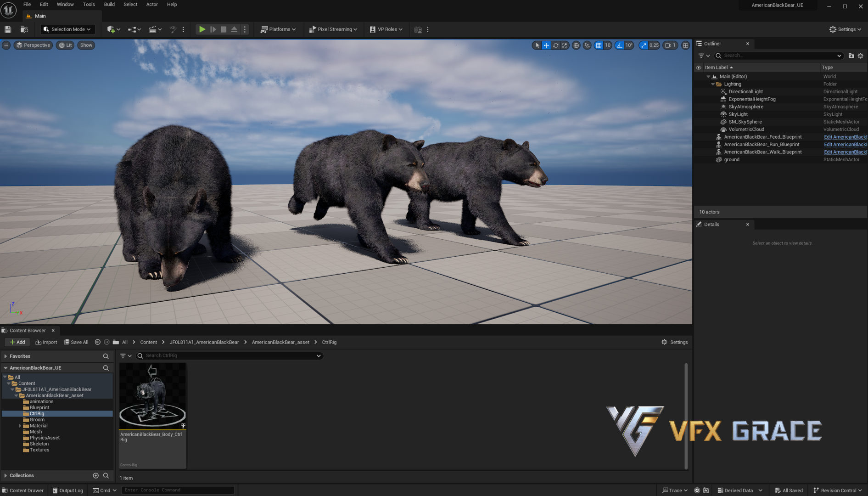This screenshot has width=868, height=496.
Task: Open the Edit menu
Action: (x=44, y=5)
